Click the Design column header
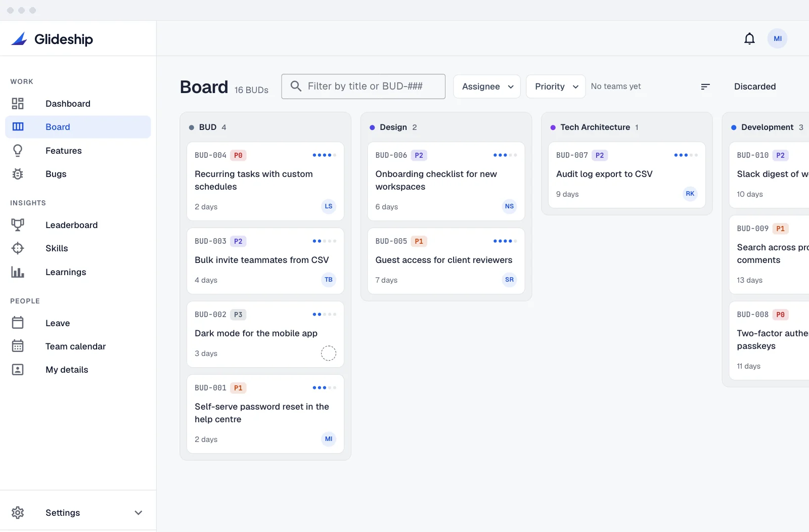 (x=393, y=127)
